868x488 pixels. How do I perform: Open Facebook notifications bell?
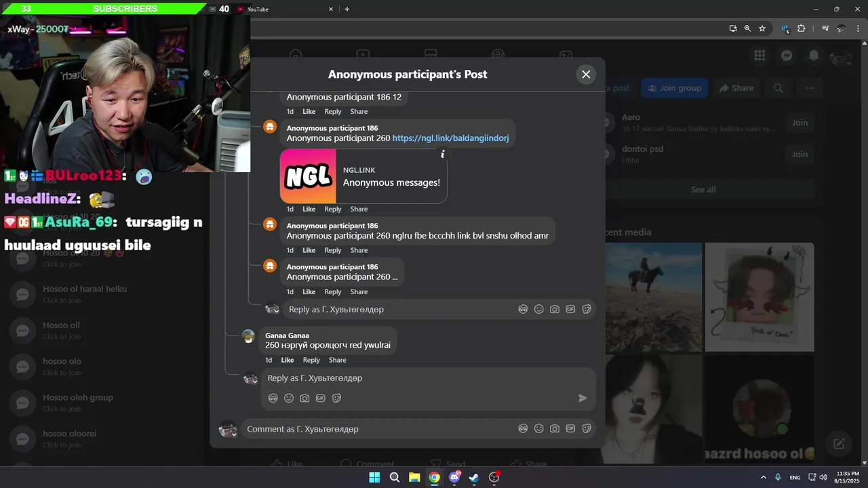pos(814,56)
